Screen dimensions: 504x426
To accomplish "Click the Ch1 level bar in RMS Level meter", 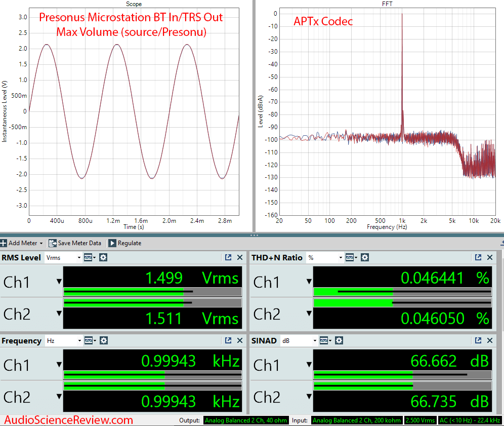I will 152,292.
